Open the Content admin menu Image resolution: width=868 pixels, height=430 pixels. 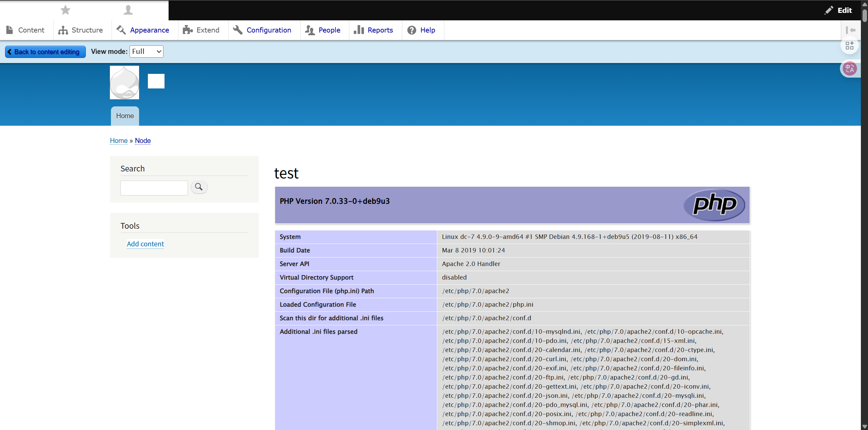26,30
